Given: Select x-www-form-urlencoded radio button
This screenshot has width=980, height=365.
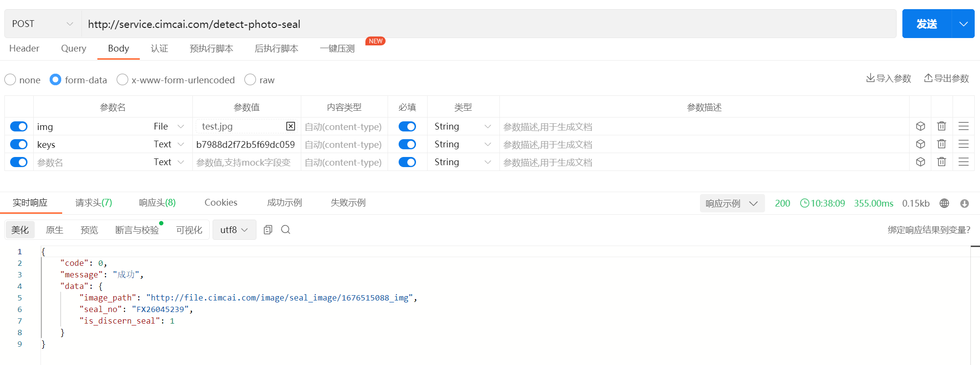Looking at the screenshot, I should pos(122,79).
